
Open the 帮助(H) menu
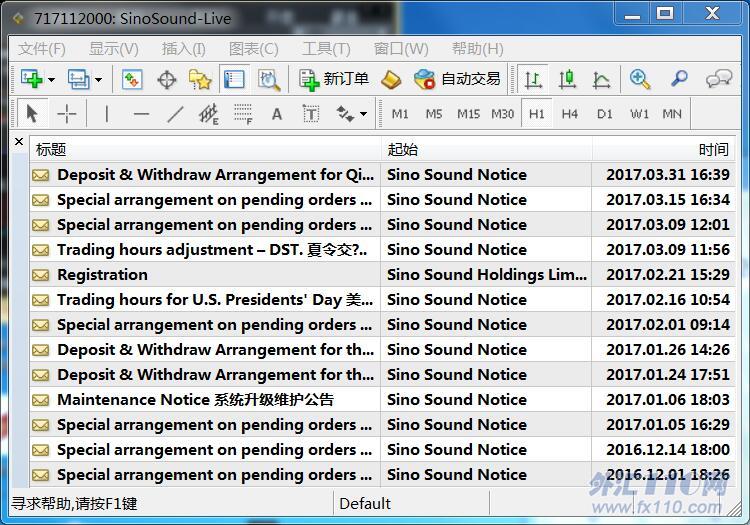pos(477,48)
